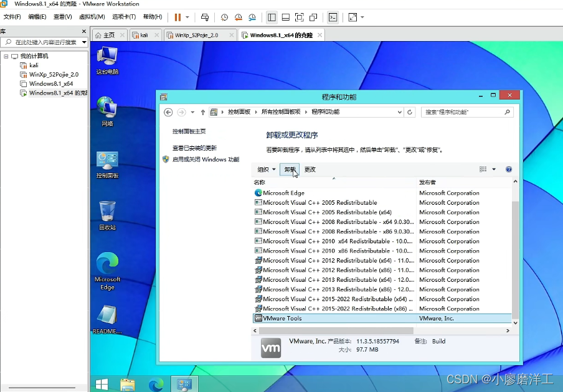Open the 控制面板 desktop icon

click(x=107, y=165)
